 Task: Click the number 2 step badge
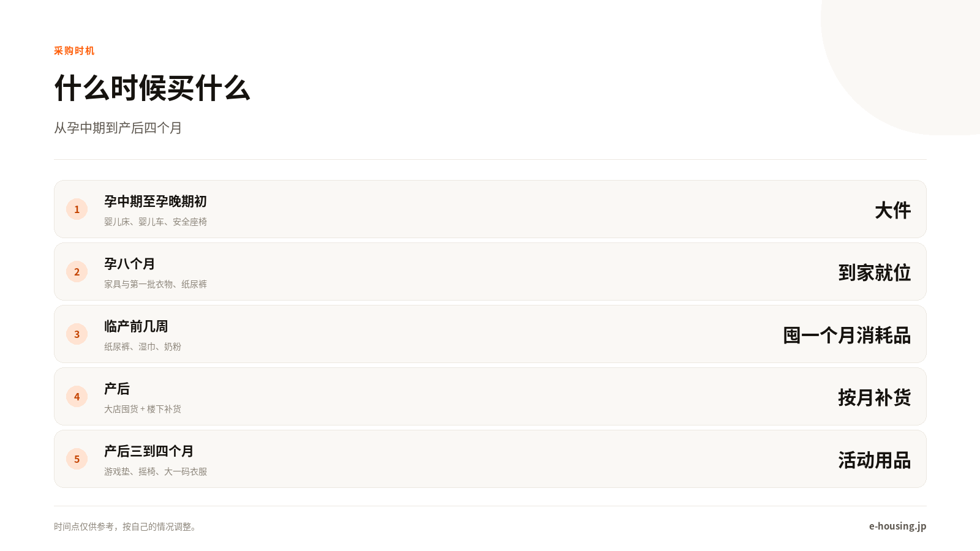[x=77, y=272]
